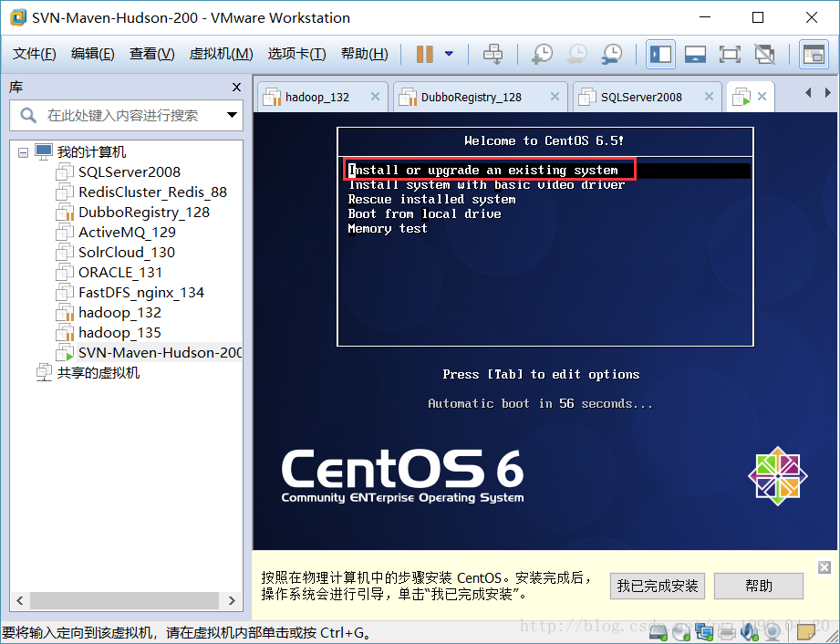Click the 帮助 button in the install bar
Viewport: 840px width, 644px height.
[759, 586]
